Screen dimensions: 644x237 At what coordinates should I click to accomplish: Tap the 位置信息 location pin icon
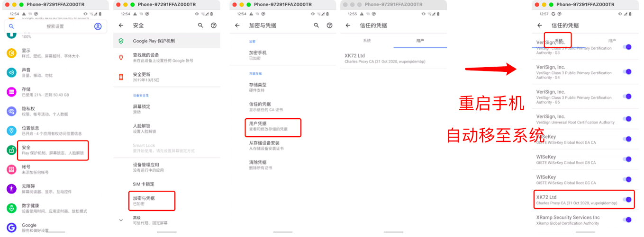coord(11,131)
